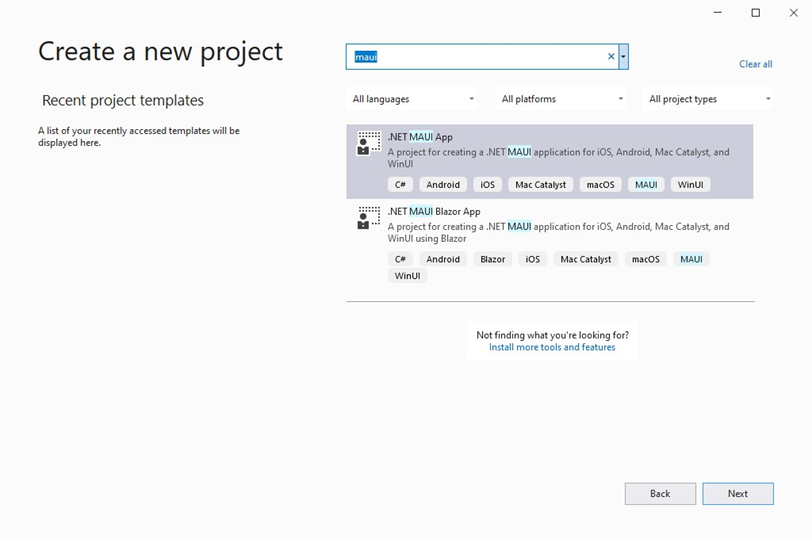Viewport: 812px width, 539px height.
Task: Select the .NET MAUI App template icon
Action: pos(369,143)
